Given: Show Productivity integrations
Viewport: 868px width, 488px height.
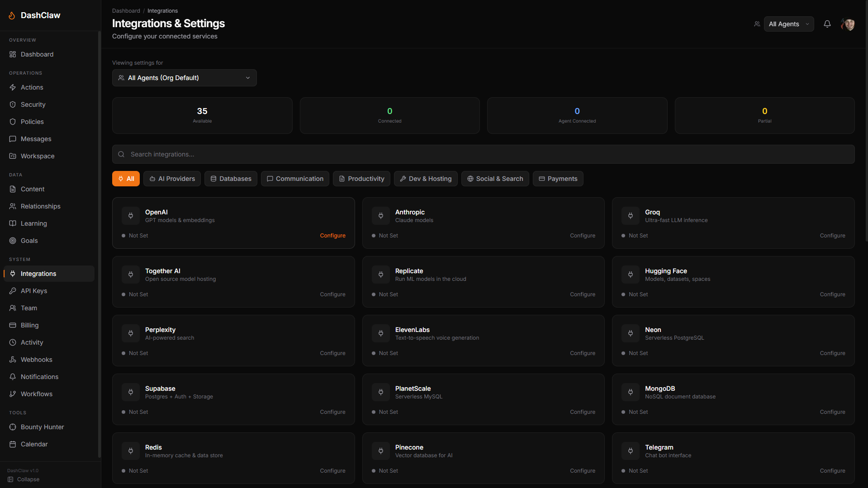Looking at the screenshot, I should pos(361,179).
